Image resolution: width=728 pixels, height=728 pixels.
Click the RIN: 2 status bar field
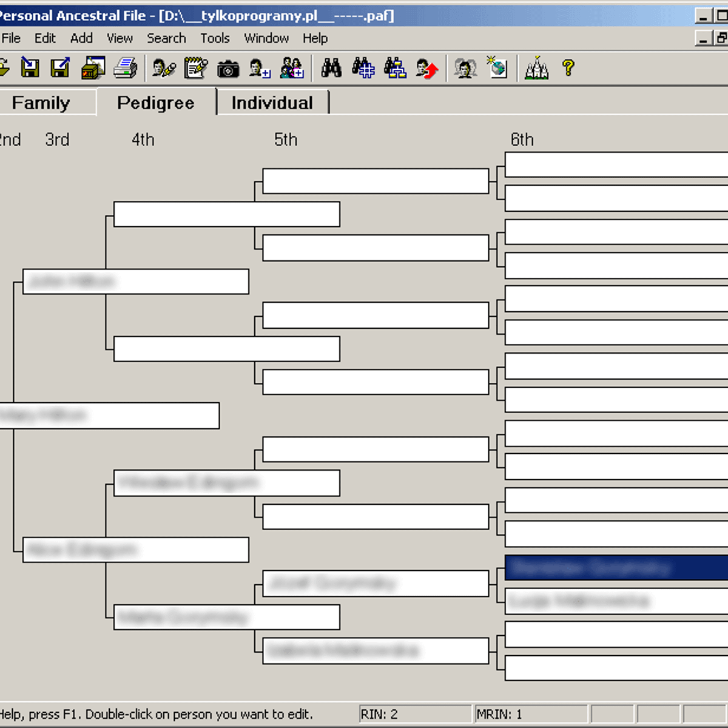(414, 713)
